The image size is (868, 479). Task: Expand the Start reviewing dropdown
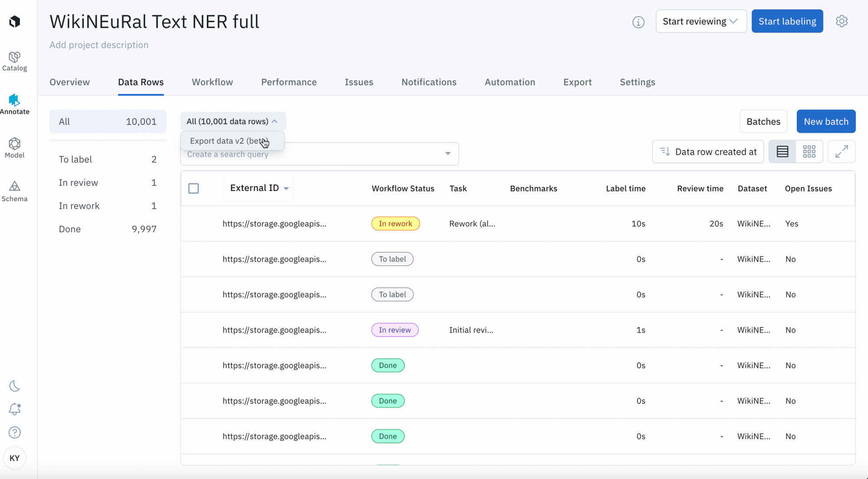tap(700, 21)
